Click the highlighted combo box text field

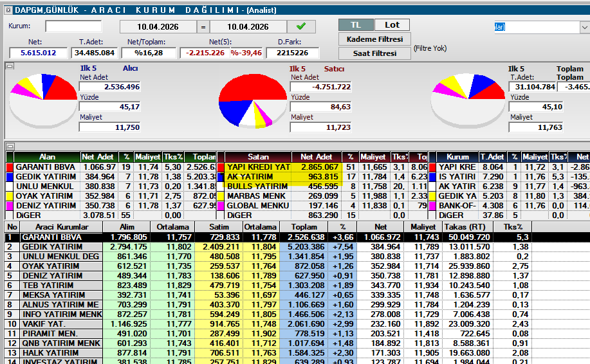click(x=537, y=27)
